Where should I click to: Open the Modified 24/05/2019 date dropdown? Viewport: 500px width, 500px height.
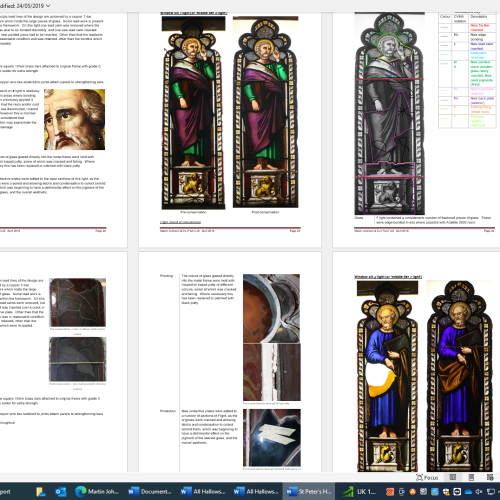pos(25,6)
